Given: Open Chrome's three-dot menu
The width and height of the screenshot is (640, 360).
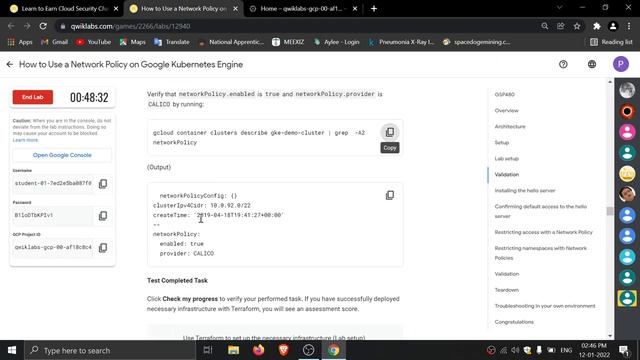Looking at the screenshot, I should (629, 26).
